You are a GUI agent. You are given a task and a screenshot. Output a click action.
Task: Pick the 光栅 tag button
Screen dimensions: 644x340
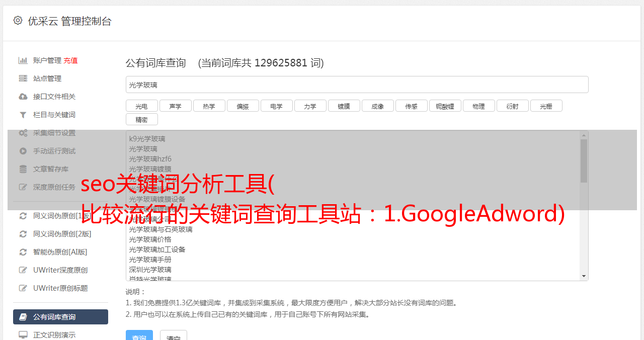(546, 106)
